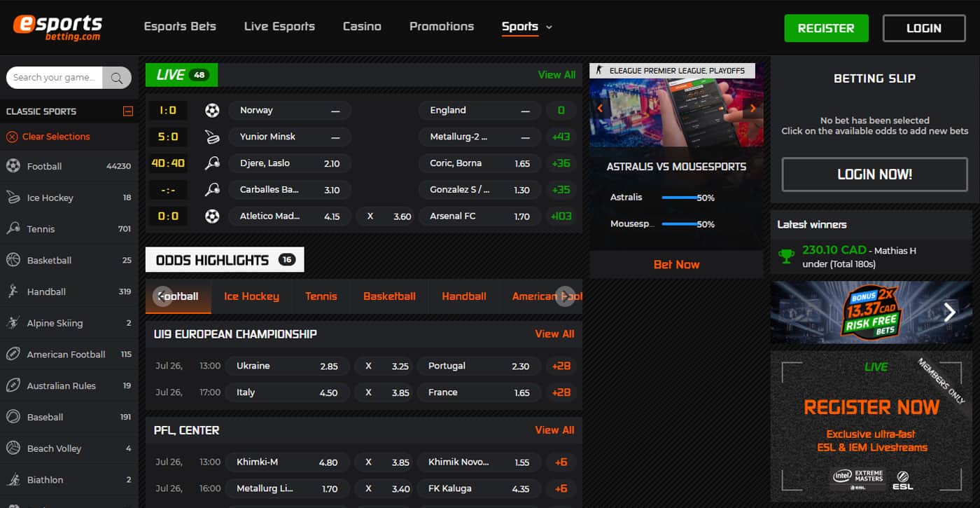The image size is (980, 508).
Task: Click the Handball icon in the sidebar
Action: click(x=13, y=291)
